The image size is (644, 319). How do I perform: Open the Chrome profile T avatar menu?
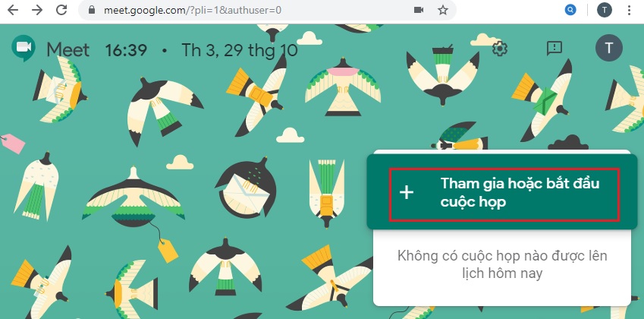coord(604,10)
